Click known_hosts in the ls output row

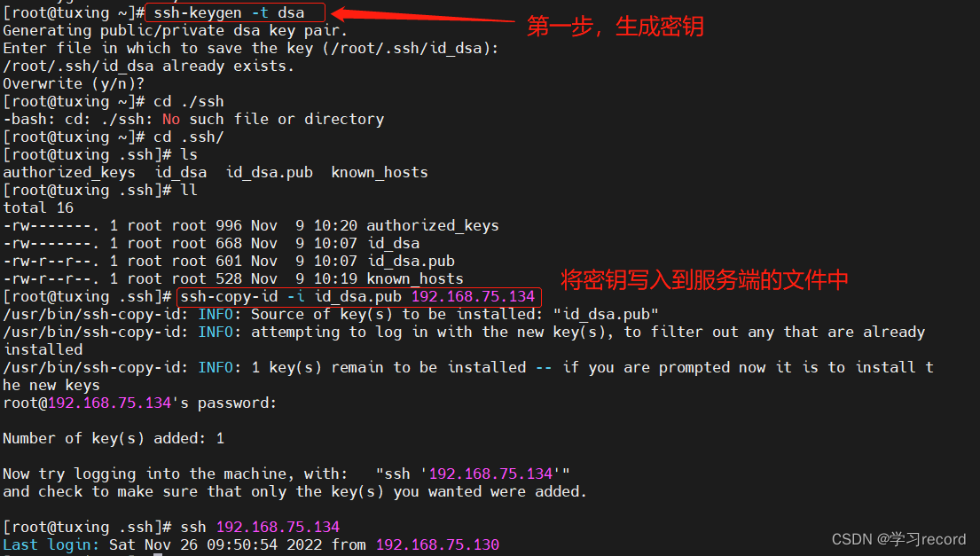pos(380,172)
